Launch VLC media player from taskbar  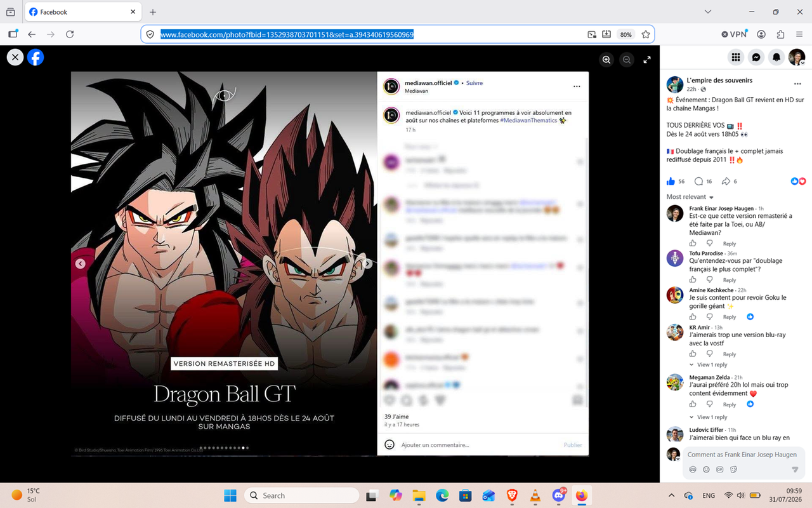535,495
